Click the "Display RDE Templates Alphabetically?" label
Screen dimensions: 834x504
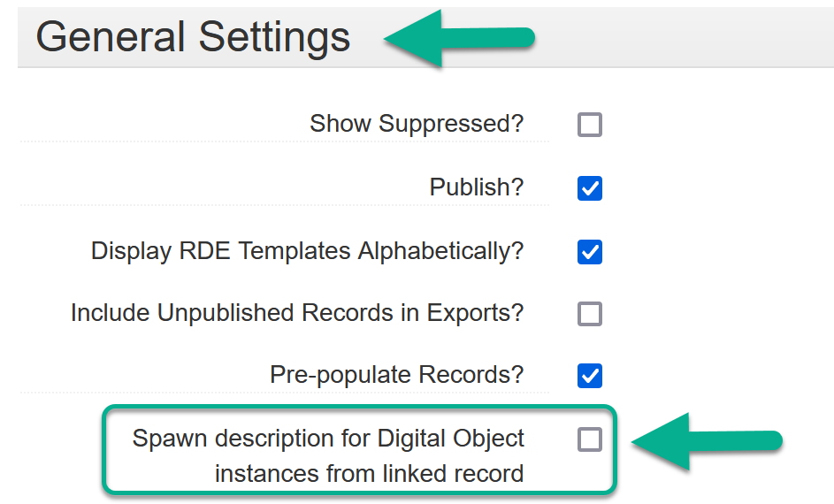pyautogui.click(x=307, y=251)
